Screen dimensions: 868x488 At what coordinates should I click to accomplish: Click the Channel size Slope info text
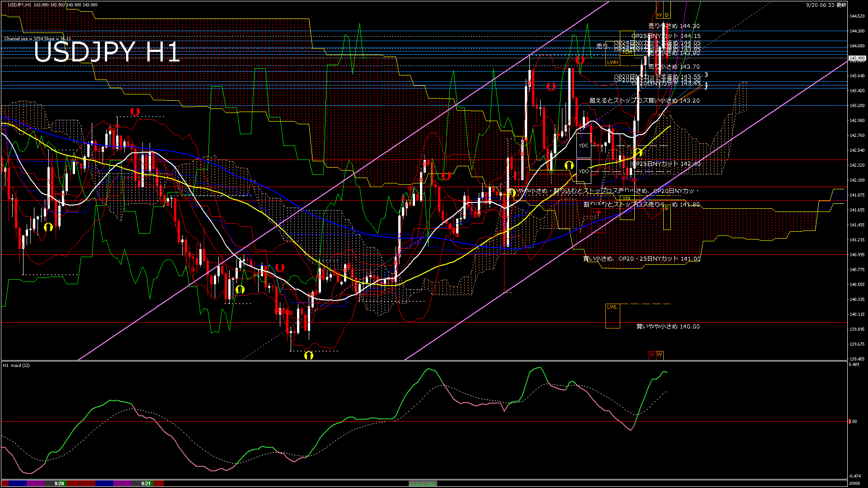(38, 39)
